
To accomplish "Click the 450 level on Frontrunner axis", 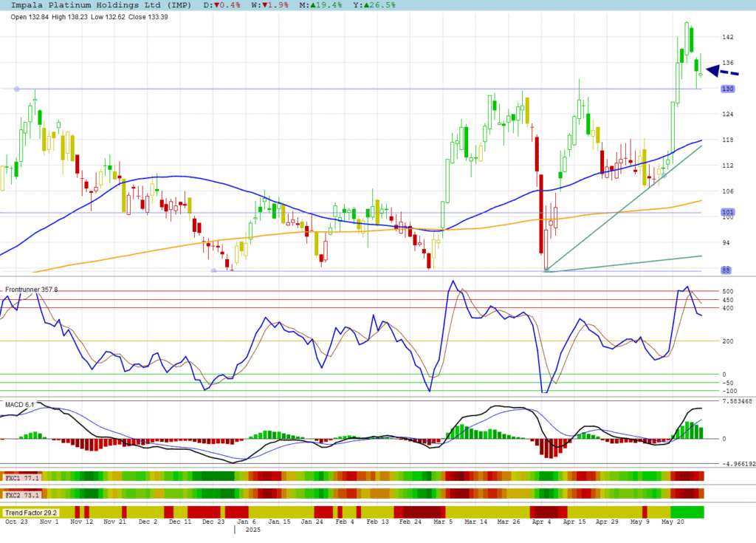I will 727,300.
